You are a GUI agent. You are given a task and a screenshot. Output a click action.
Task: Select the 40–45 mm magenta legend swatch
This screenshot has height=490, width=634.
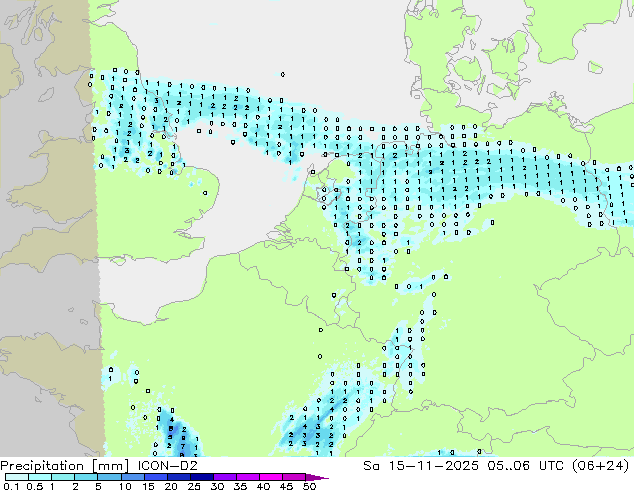click(x=271, y=477)
